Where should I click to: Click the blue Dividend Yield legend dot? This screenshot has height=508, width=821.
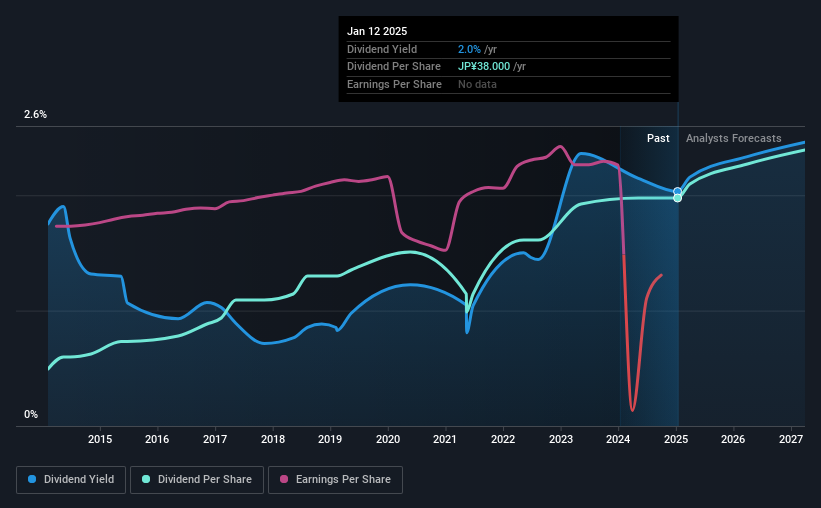(x=32, y=479)
